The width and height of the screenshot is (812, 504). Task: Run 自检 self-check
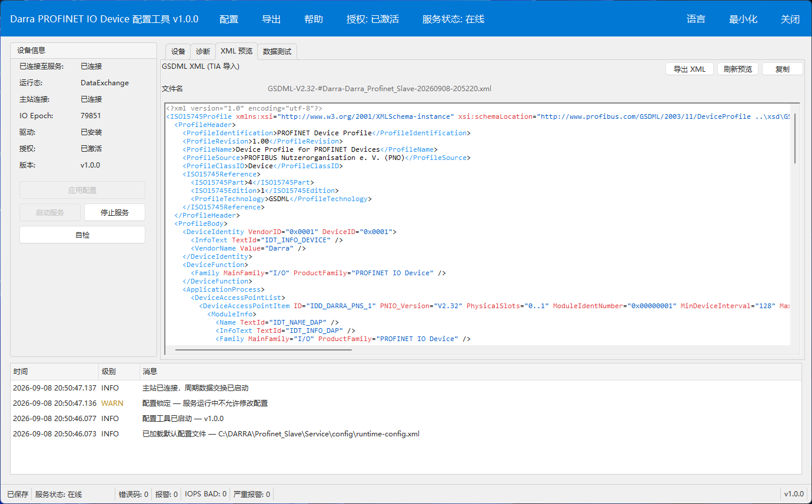tap(82, 235)
